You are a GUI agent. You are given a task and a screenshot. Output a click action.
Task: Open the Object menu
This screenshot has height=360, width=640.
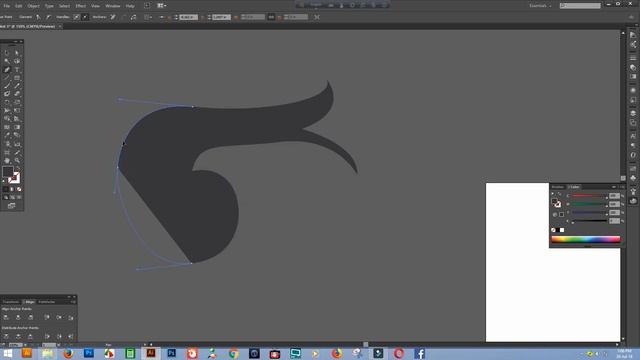pos(33,6)
